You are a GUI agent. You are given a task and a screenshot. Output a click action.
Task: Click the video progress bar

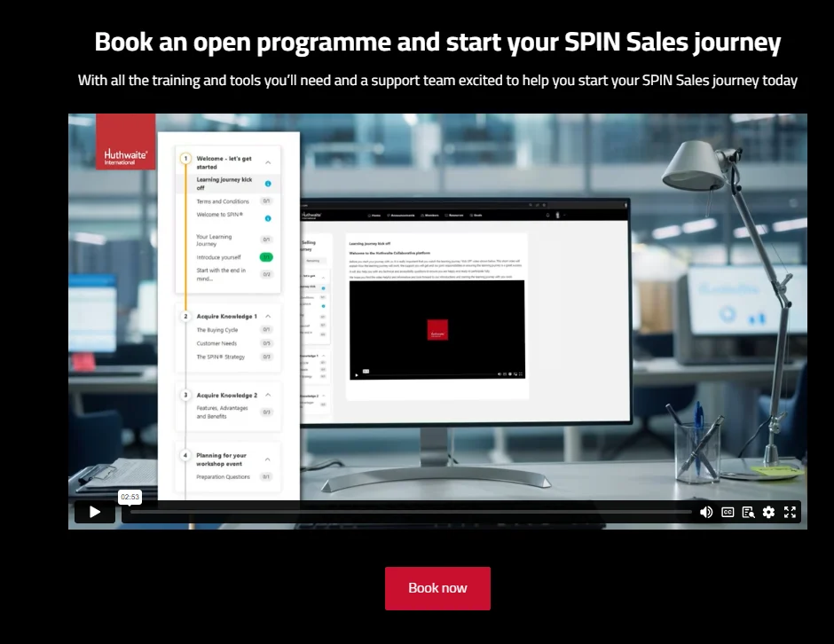coord(411,512)
